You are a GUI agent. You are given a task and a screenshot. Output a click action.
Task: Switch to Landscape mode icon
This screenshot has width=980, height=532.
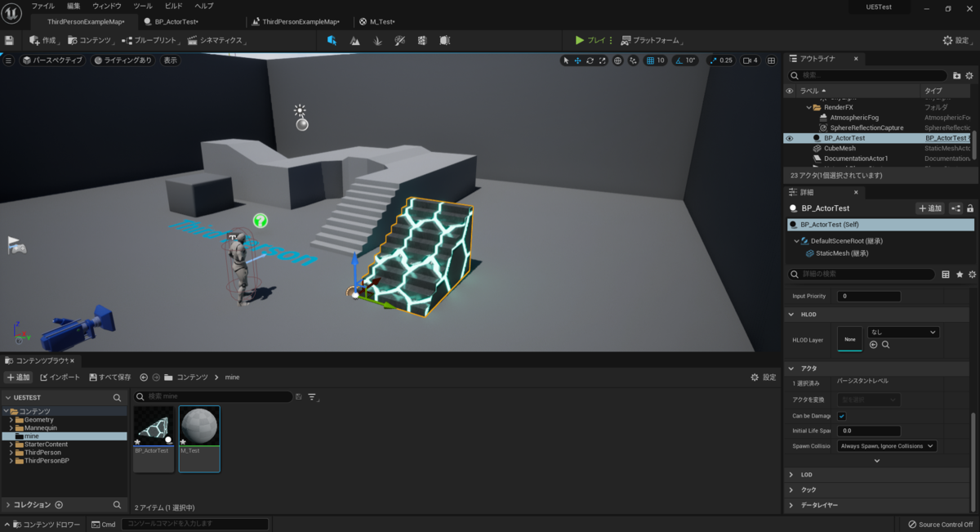(x=355, y=40)
